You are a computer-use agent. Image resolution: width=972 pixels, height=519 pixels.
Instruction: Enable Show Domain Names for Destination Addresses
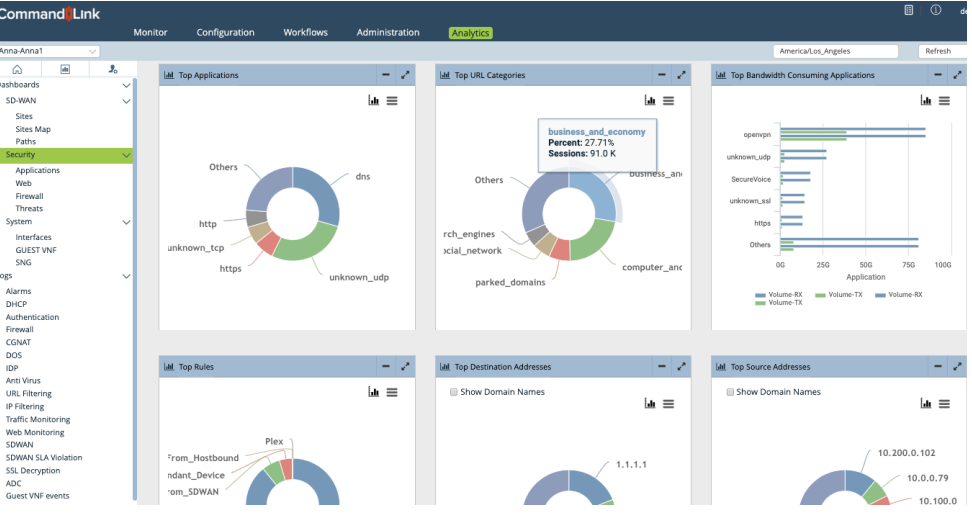click(x=454, y=392)
